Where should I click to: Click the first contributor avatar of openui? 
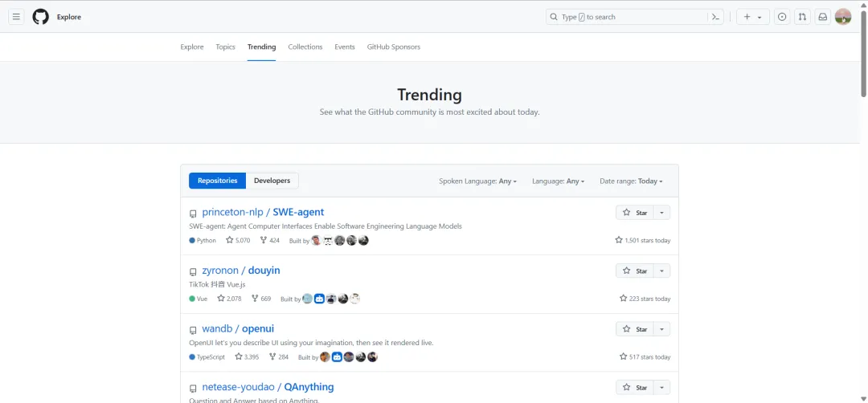tap(325, 357)
